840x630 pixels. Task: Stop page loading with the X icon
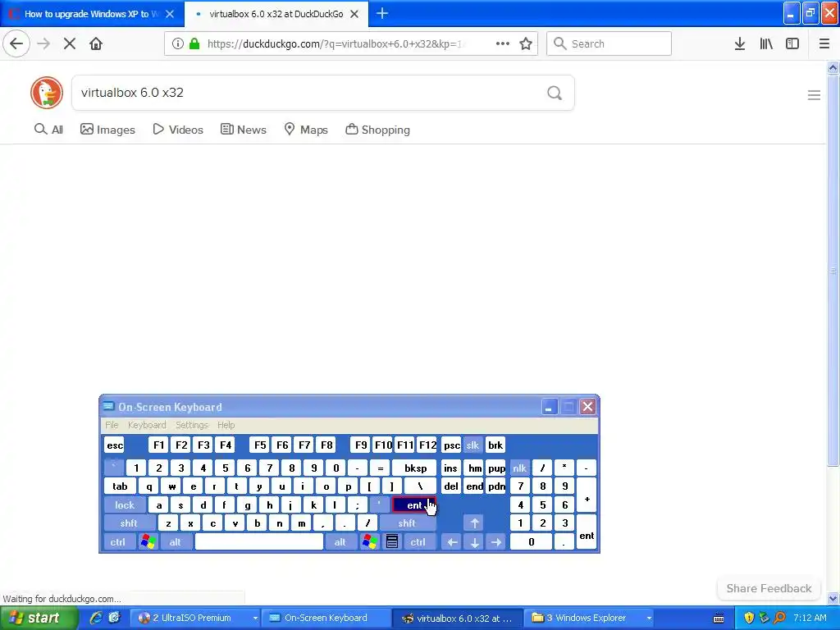[70, 43]
